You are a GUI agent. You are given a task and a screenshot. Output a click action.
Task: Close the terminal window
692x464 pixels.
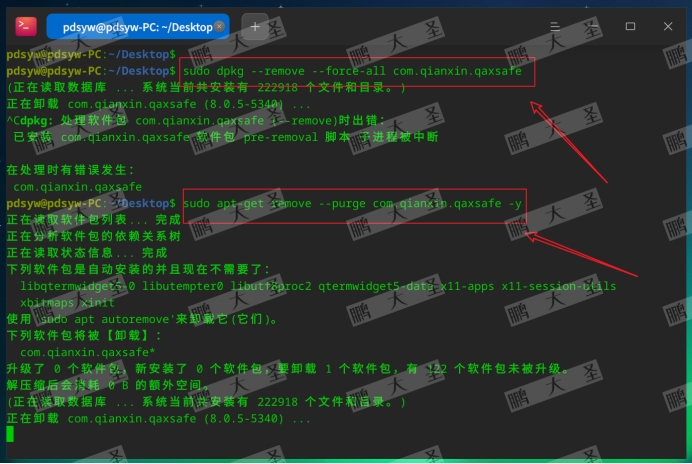668,26
